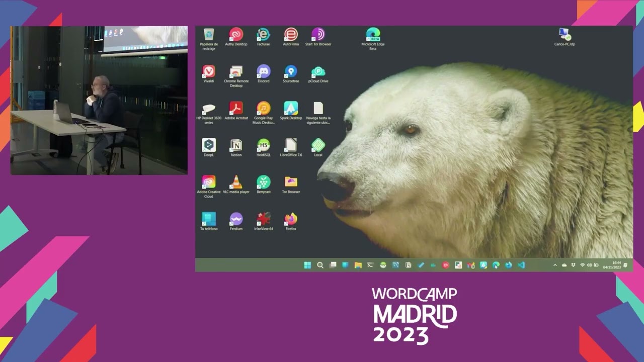Viewport: 644px width, 362px height.
Task: Open IrfanView 64 shortcut
Action: coord(263,222)
